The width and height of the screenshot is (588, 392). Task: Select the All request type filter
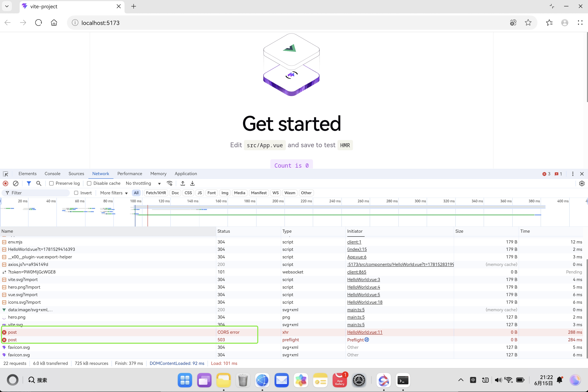[136, 193]
